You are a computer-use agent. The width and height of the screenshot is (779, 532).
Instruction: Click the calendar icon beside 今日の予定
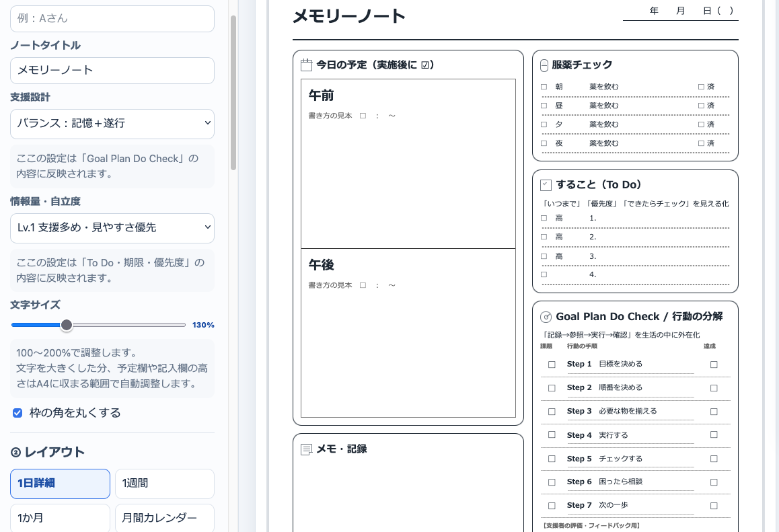(307, 65)
